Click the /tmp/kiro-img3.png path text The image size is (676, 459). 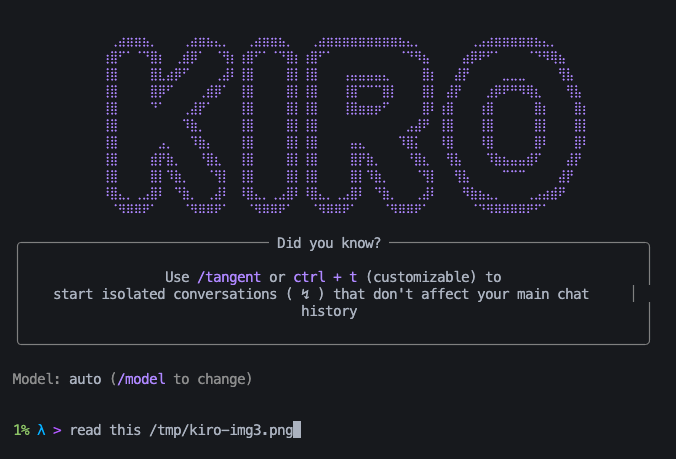221,430
